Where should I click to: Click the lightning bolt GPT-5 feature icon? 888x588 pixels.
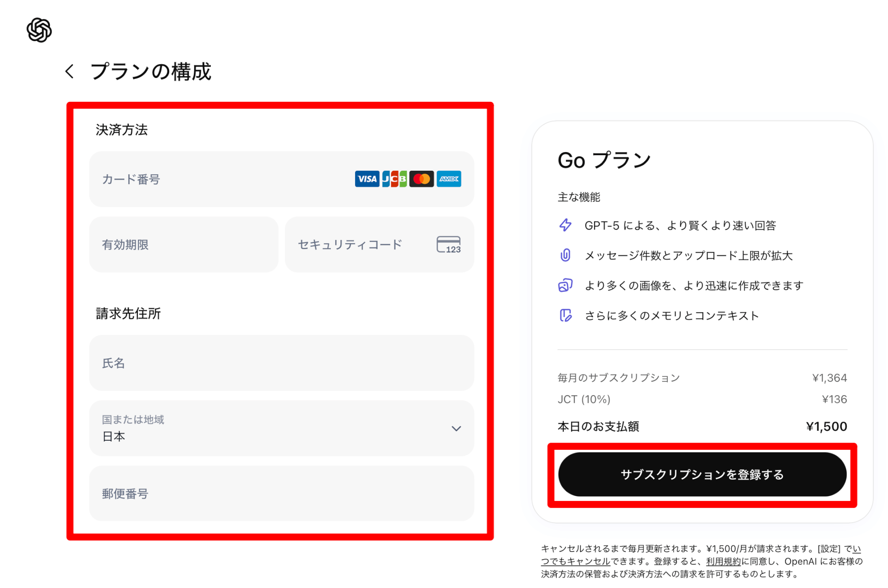(x=565, y=225)
